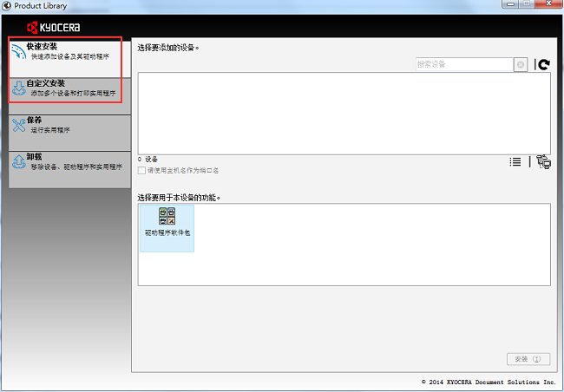Focus the 搜索设备 search device field

[x=464, y=64]
